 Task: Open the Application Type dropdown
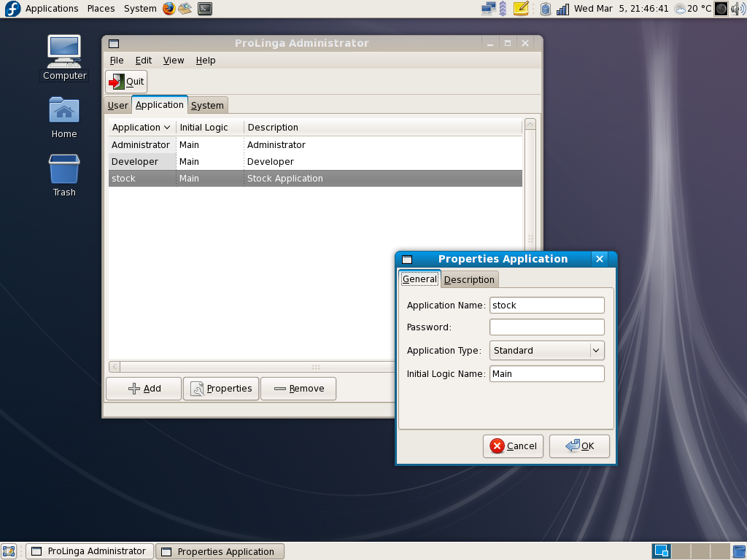tap(547, 351)
